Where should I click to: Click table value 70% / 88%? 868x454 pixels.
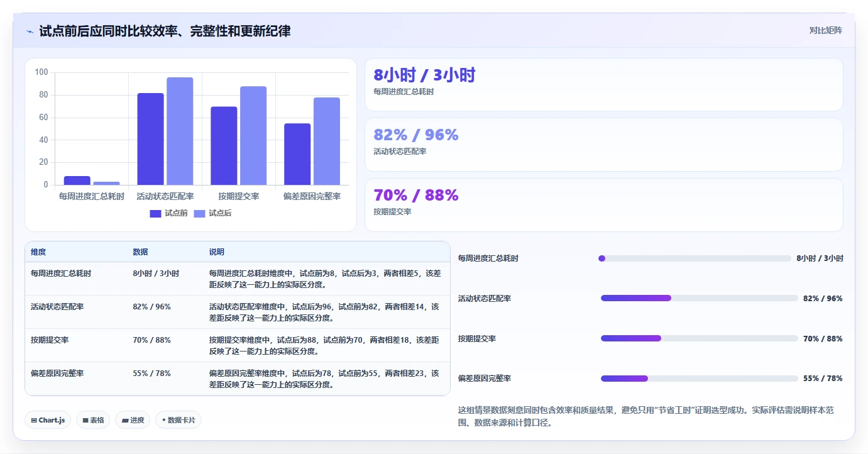[151, 340]
